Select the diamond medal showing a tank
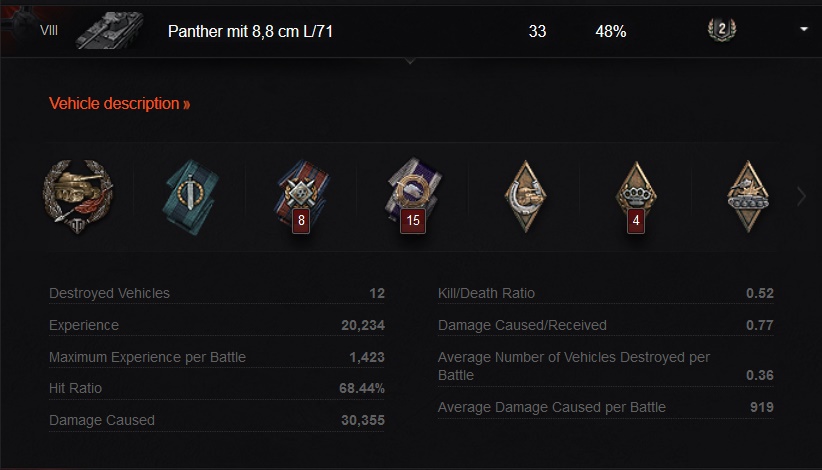The image size is (822, 470). (747, 194)
